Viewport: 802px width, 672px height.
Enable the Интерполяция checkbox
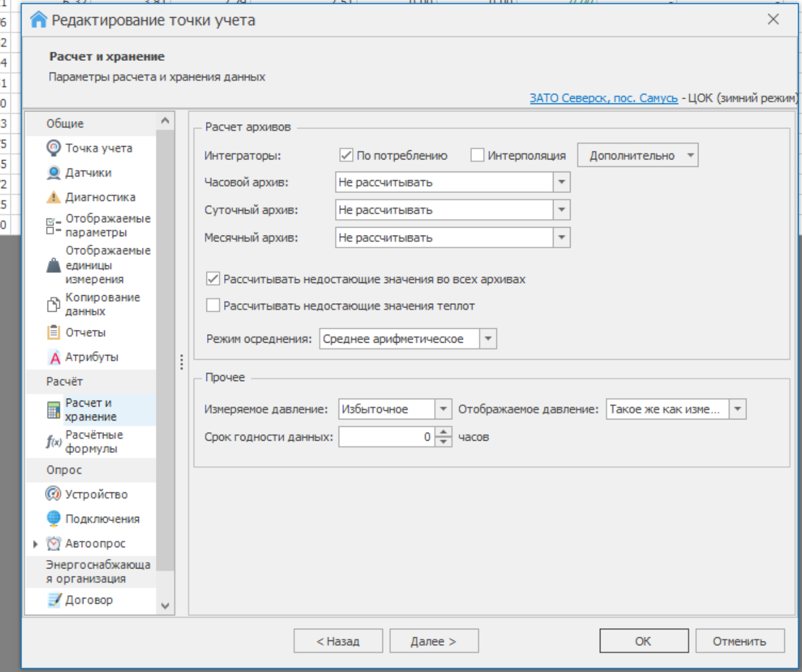[477, 155]
